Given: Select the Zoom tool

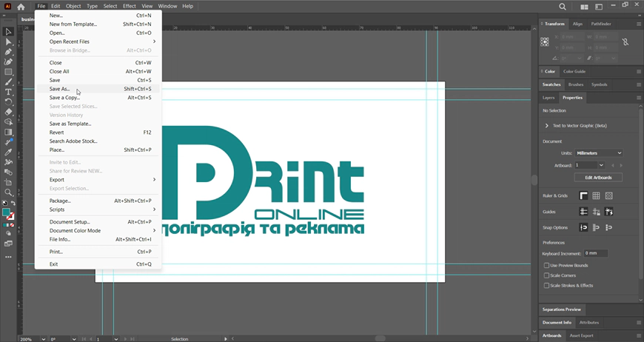Looking at the screenshot, I should [x=8, y=192].
